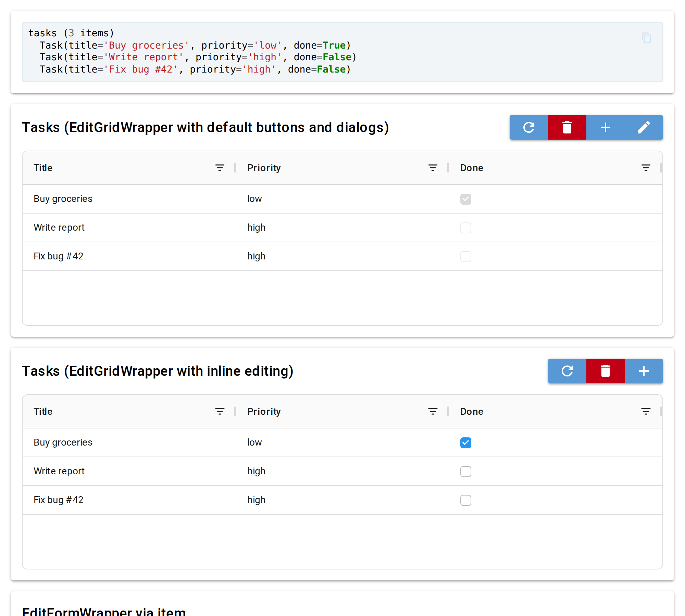685x616 pixels.
Task: Click Done checkbox for Fix bug #42, first grid
Action: point(466,257)
